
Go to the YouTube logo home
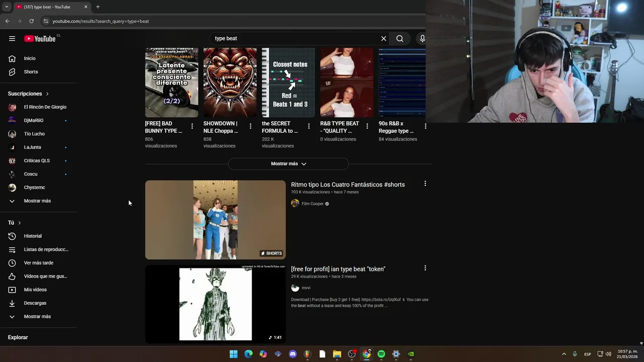pyautogui.click(x=40, y=39)
